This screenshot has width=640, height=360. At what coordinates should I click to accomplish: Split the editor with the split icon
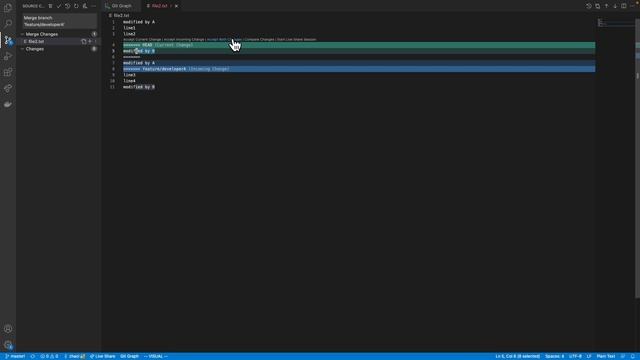tap(624, 6)
